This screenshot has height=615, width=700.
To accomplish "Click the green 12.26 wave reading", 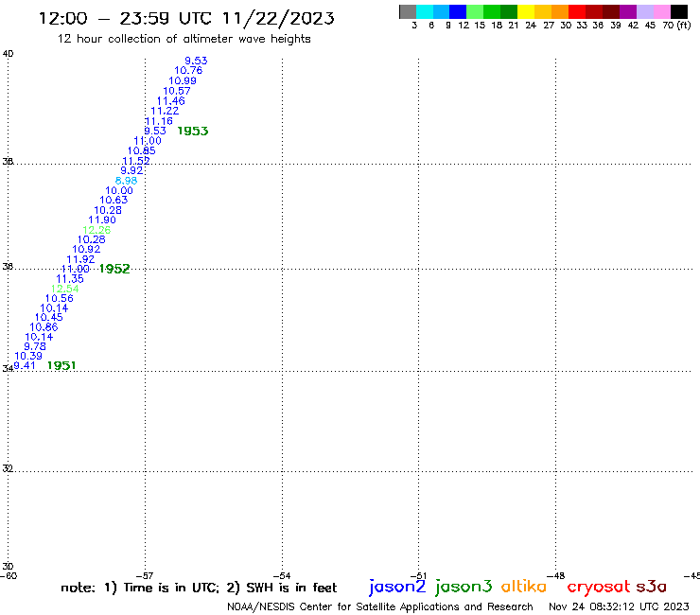I will [96, 230].
